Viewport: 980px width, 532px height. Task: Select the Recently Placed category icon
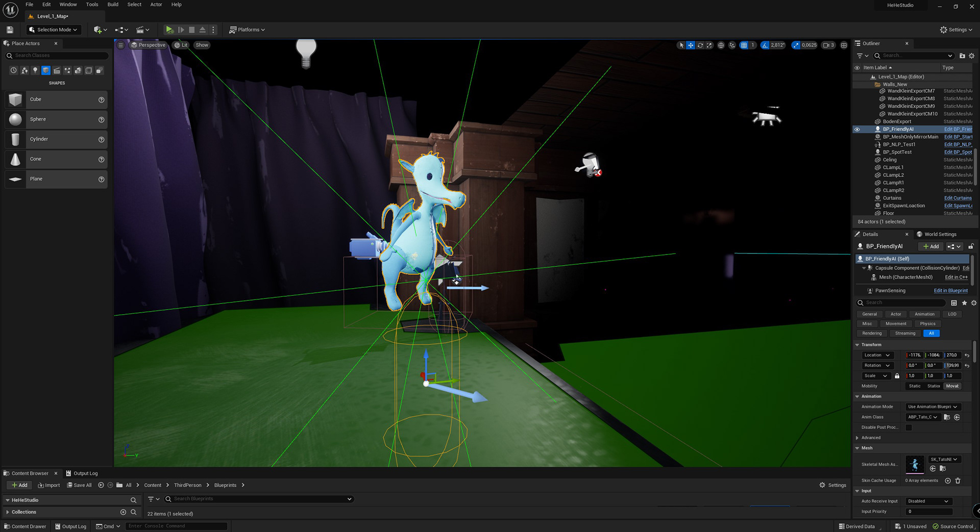[14, 70]
